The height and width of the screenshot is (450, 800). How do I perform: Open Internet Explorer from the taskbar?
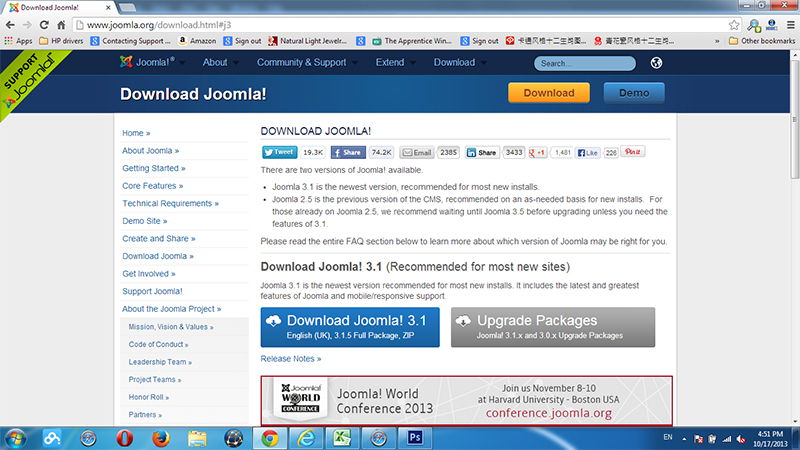point(306,438)
